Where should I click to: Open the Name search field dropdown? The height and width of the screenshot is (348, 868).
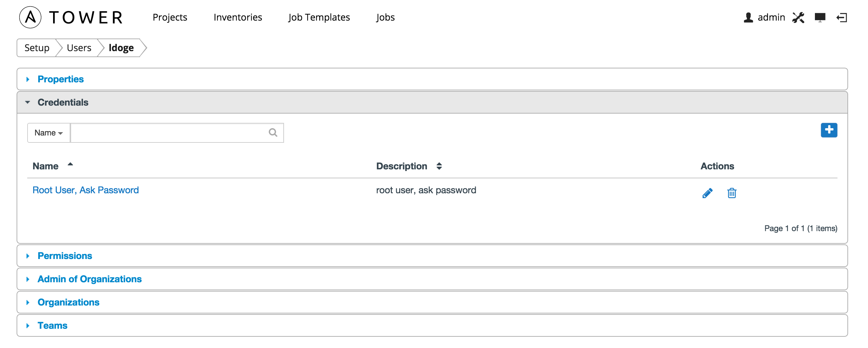pos(48,133)
